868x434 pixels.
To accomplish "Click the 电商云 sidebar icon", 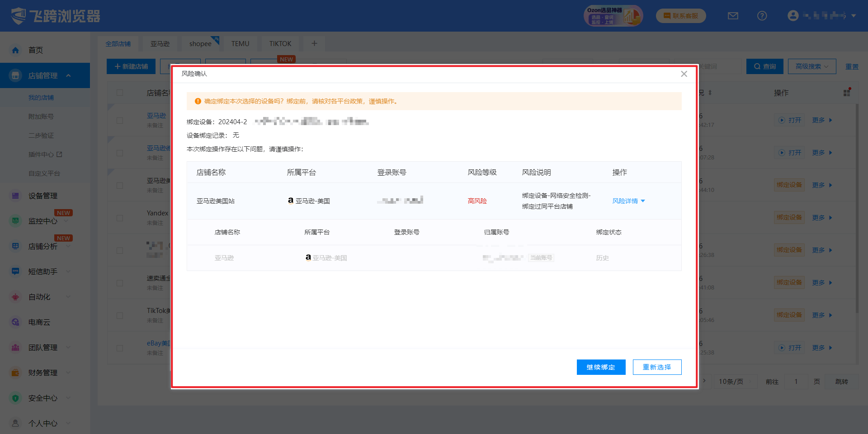I will tap(15, 322).
